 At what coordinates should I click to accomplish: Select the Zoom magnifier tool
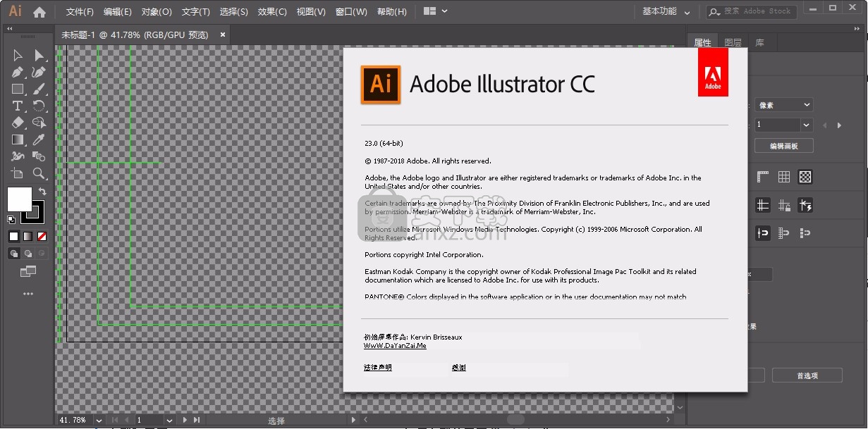point(39,173)
